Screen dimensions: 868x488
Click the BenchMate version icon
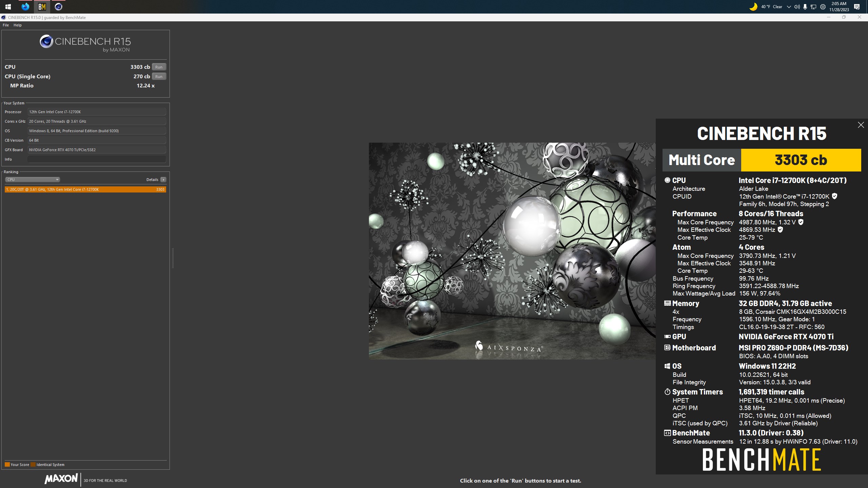(667, 433)
